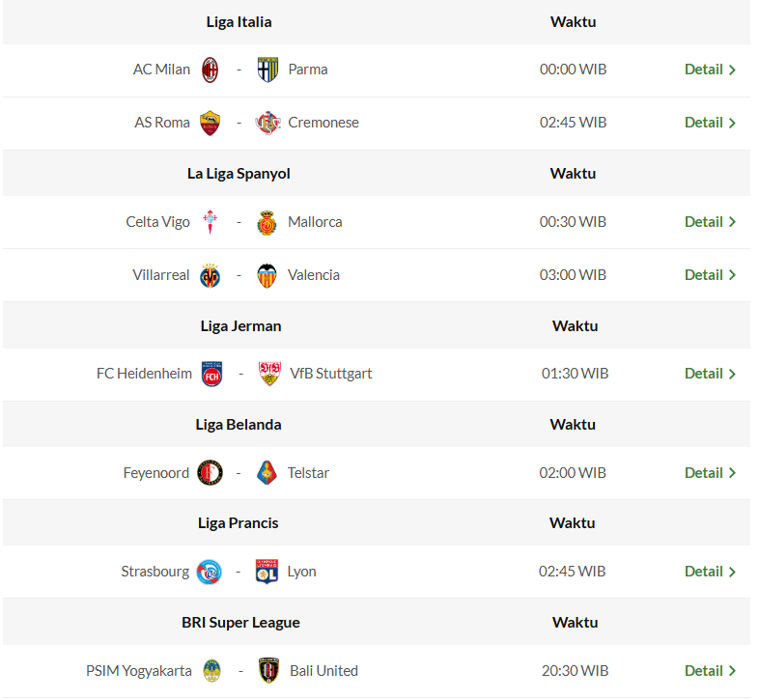Click chevron arrow beside Villarreal match Detail
This screenshot has width=759, height=700.
click(x=733, y=275)
